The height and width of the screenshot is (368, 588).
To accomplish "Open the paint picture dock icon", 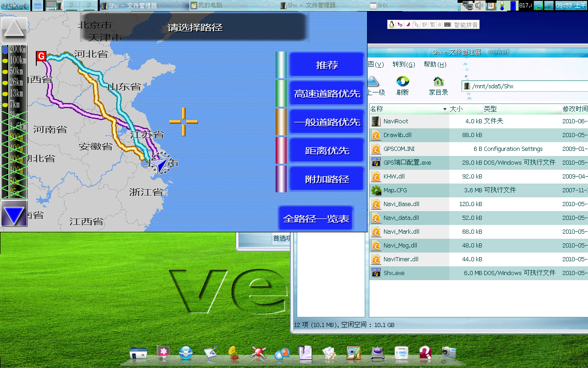I will click(353, 353).
